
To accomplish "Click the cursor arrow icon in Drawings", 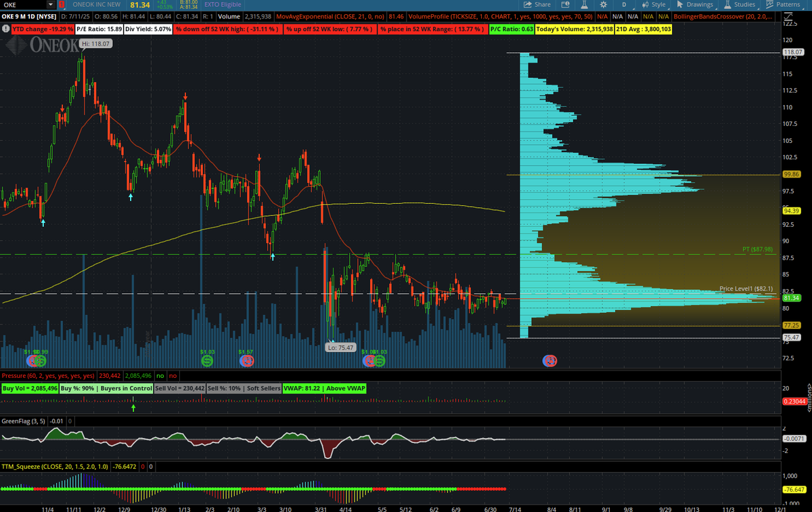I will (679, 5).
